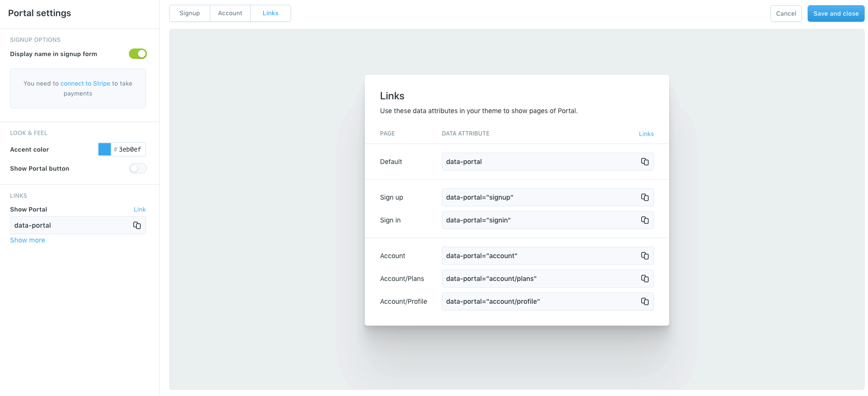Copy the Account/Profile data attribute
The height and width of the screenshot is (396, 868).
tap(644, 301)
